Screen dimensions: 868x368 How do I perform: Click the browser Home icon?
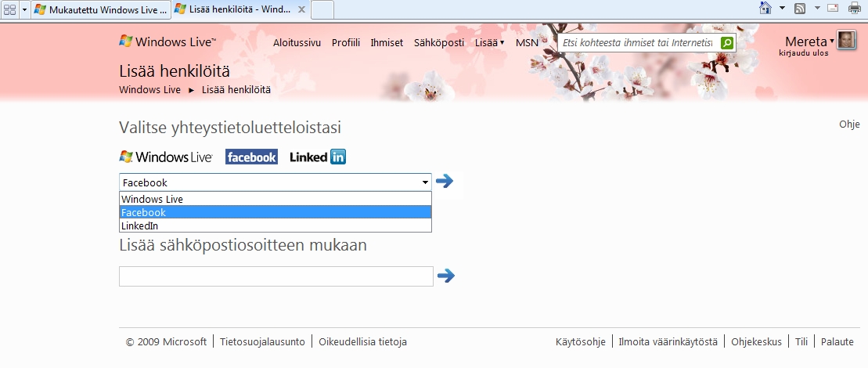coord(766,8)
